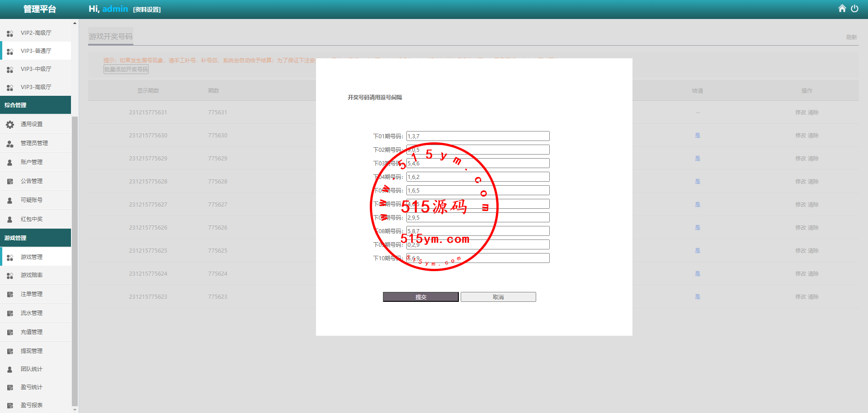Image resolution: width=868 pixels, height=413 pixels.
Task: Open 管理员管理 from the sidebar
Action: (x=34, y=143)
